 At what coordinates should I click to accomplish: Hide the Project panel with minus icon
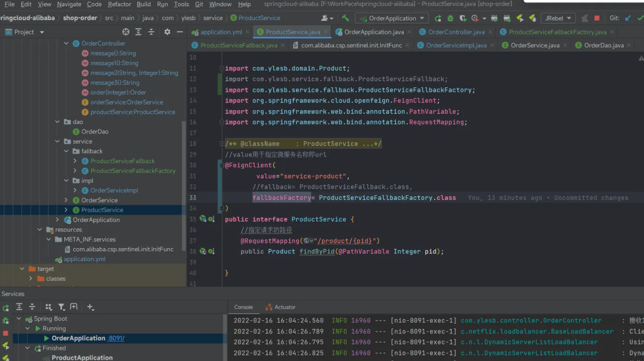180,32
